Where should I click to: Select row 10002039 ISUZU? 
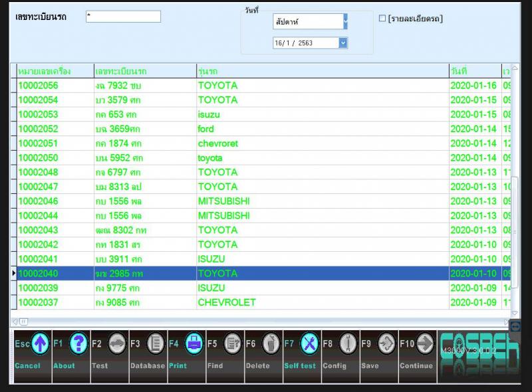263,288
